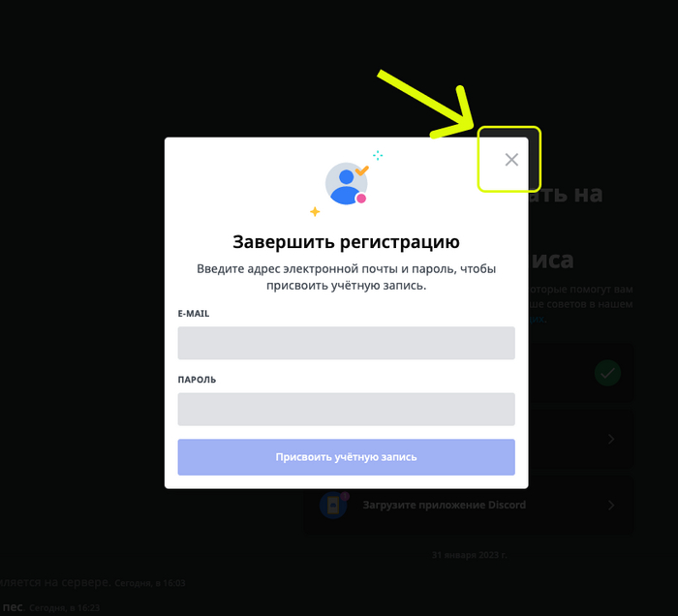Click the pink status dot on avatar
The image size is (678, 616).
[361, 198]
